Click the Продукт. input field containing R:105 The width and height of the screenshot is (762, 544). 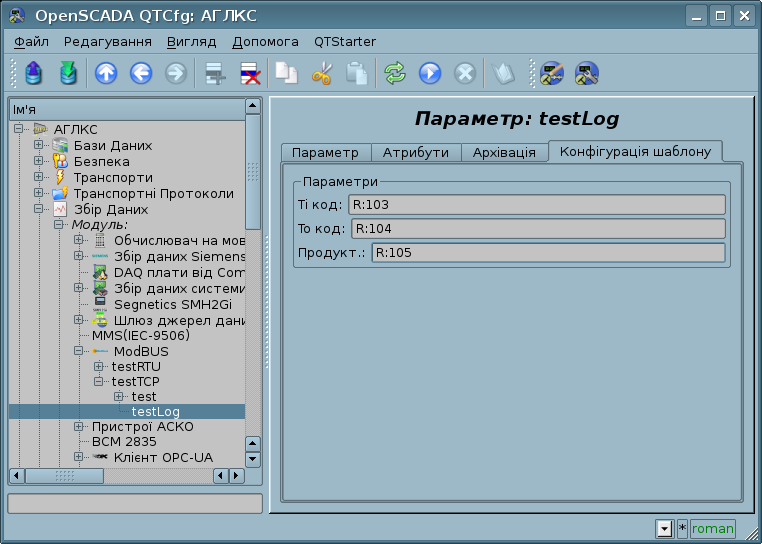point(548,252)
